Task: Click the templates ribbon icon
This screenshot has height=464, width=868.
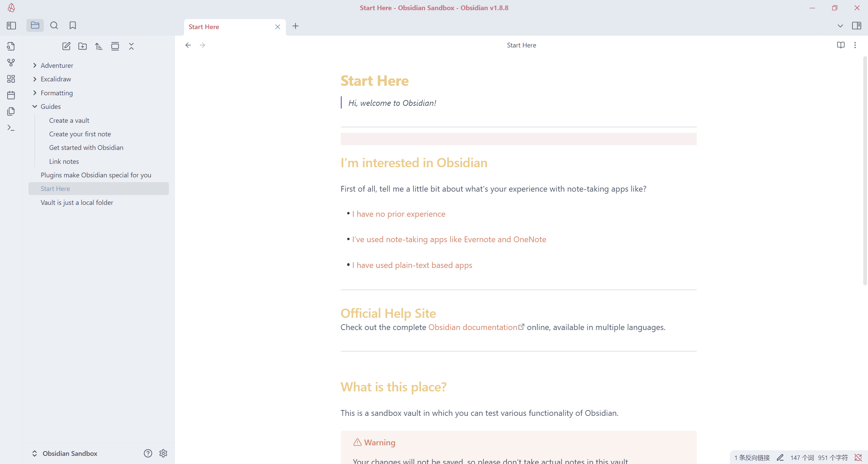Action: [11, 111]
